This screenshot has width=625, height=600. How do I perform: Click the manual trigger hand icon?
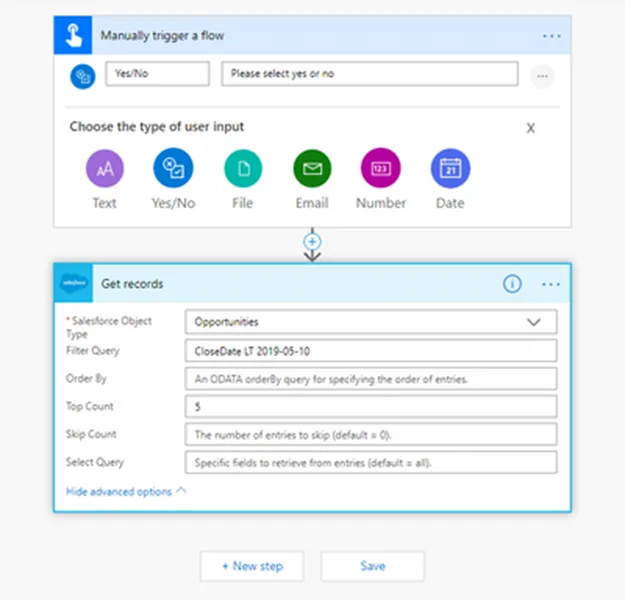coord(73,35)
